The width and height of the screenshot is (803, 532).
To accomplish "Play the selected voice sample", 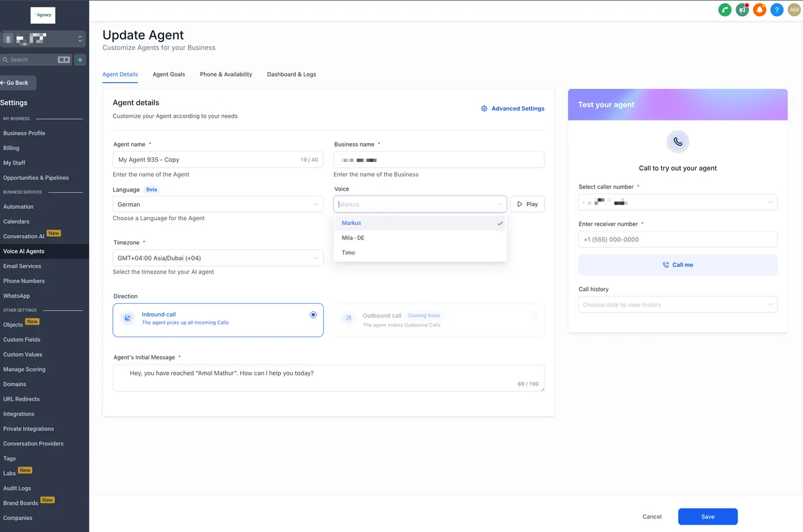I will point(527,204).
